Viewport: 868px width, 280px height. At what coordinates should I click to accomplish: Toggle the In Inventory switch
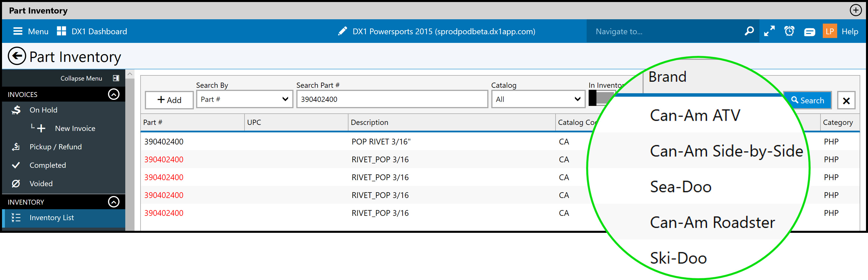click(x=602, y=98)
